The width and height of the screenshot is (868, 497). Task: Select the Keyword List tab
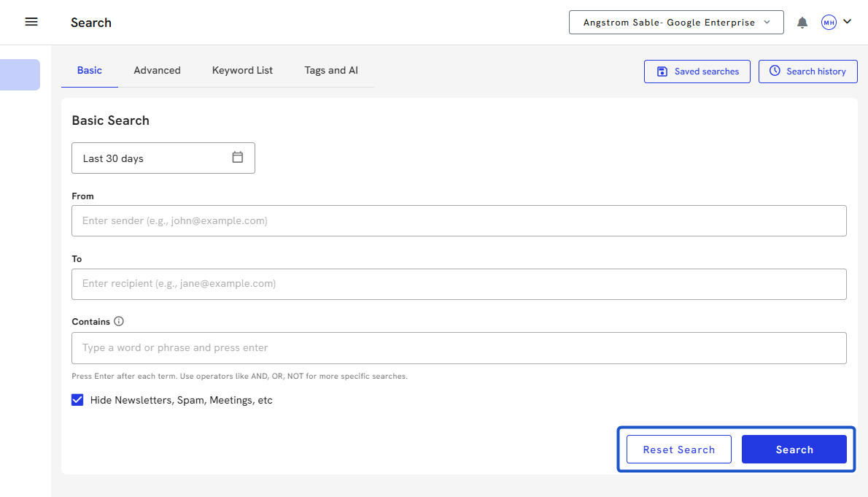coord(242,71)
